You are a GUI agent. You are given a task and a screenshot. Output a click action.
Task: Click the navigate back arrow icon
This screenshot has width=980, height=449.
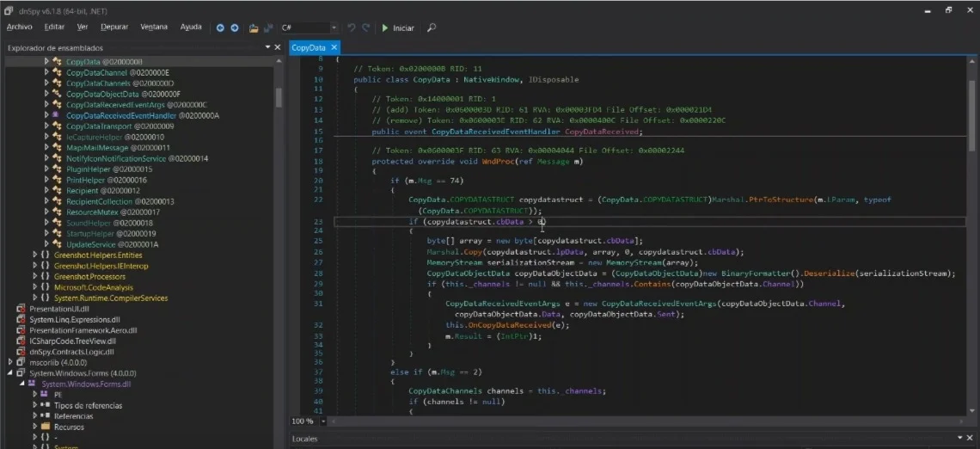tap(220, 28)
